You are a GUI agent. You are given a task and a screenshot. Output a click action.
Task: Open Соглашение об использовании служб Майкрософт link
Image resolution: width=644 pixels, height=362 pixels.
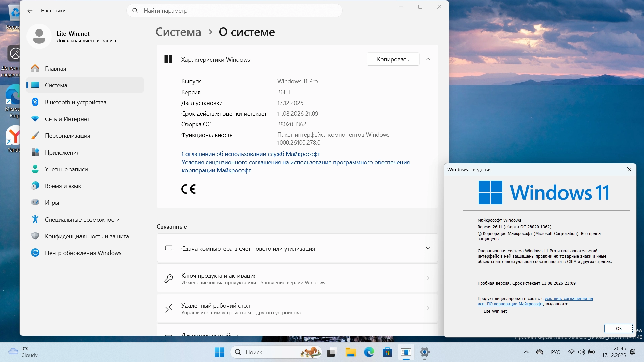click(251, 154)
